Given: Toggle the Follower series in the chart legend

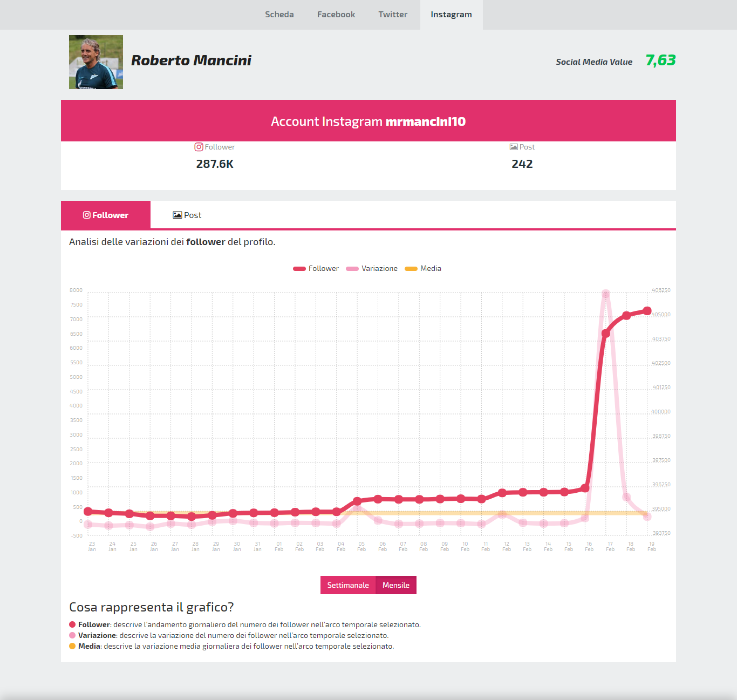Looking at the screenshot, I should (x=316, y=268).
